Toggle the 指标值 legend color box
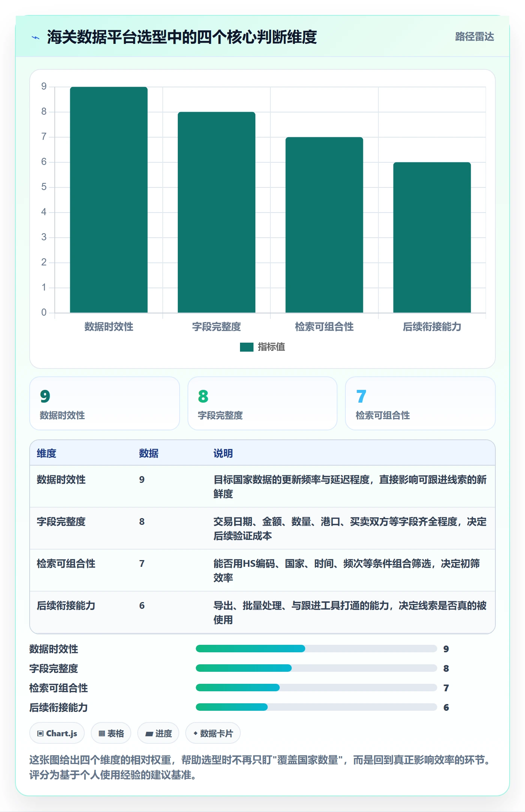 (x=246, y=347)
